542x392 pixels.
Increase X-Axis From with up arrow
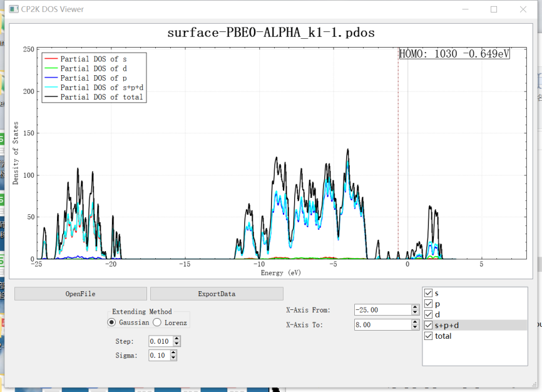click(416, 307)
